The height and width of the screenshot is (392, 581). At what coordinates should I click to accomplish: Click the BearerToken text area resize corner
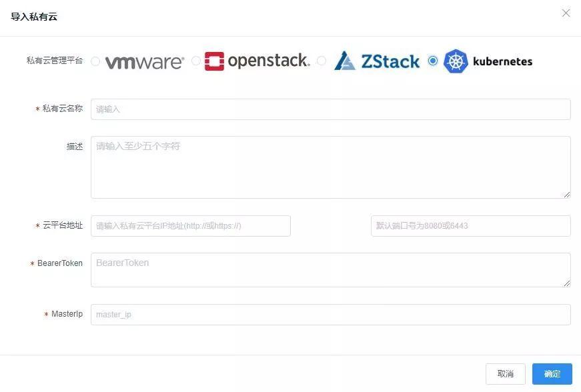tap(567, 283)
